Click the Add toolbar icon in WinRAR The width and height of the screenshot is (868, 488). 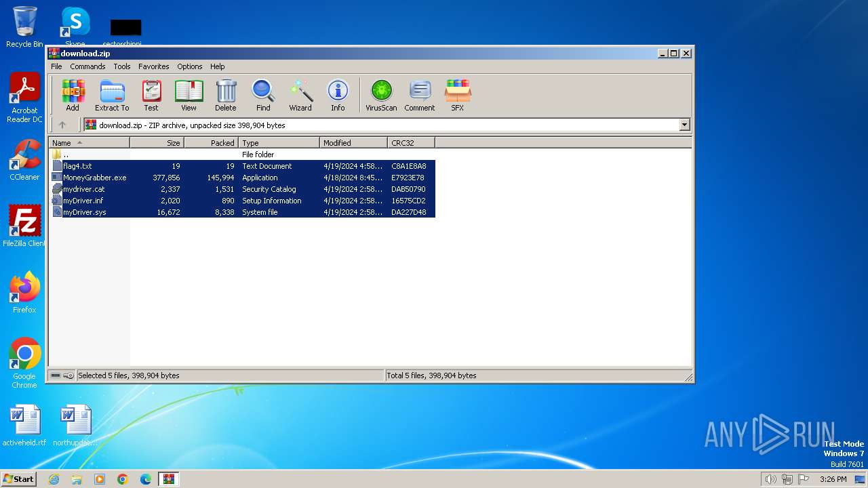73,95
